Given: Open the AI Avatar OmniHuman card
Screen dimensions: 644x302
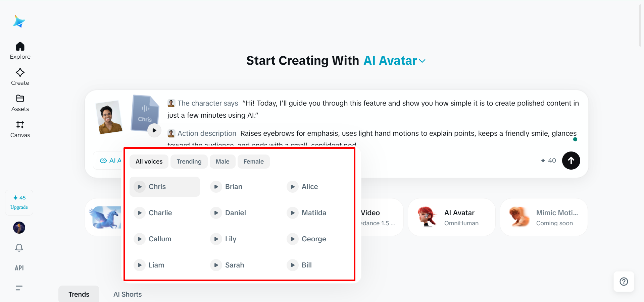Looking at the screenshot, I should [x=451, y=217].
